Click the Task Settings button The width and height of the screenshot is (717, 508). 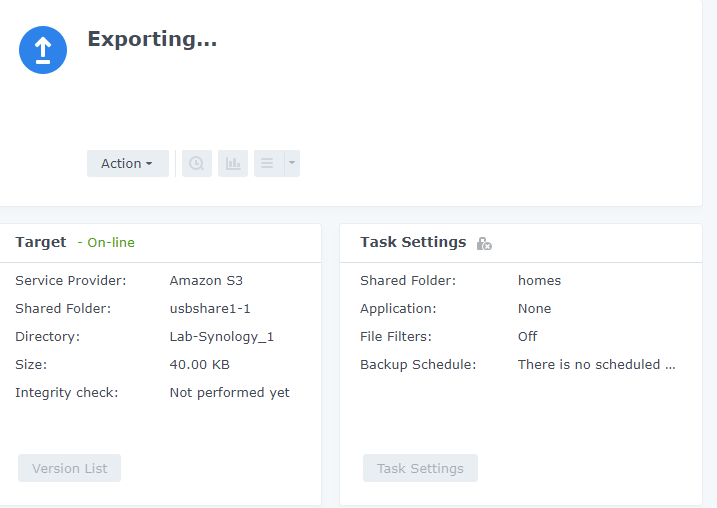[420, 468]
